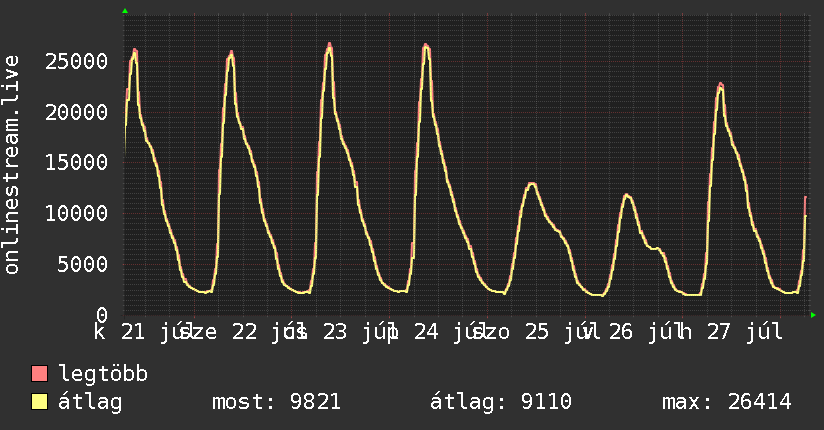Click the green arrow ending the x-axis
Viewport: 824px width, 430px height.
(x=813, y=315)
